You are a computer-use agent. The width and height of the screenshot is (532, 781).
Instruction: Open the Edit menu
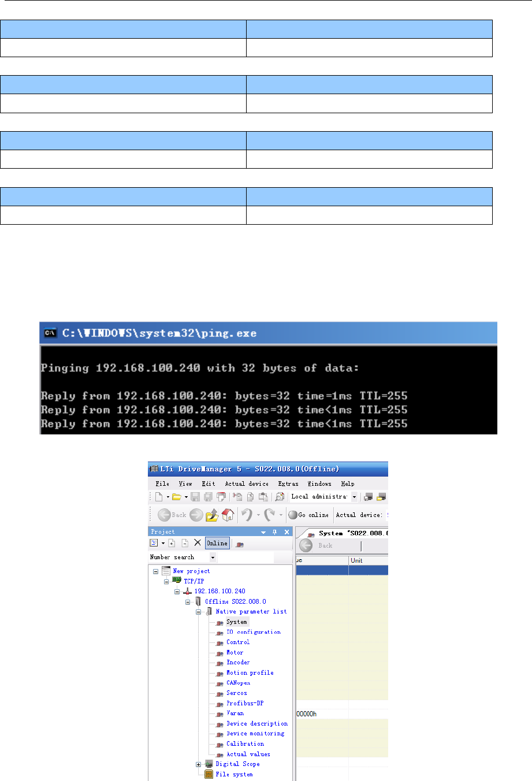point(209,484)
